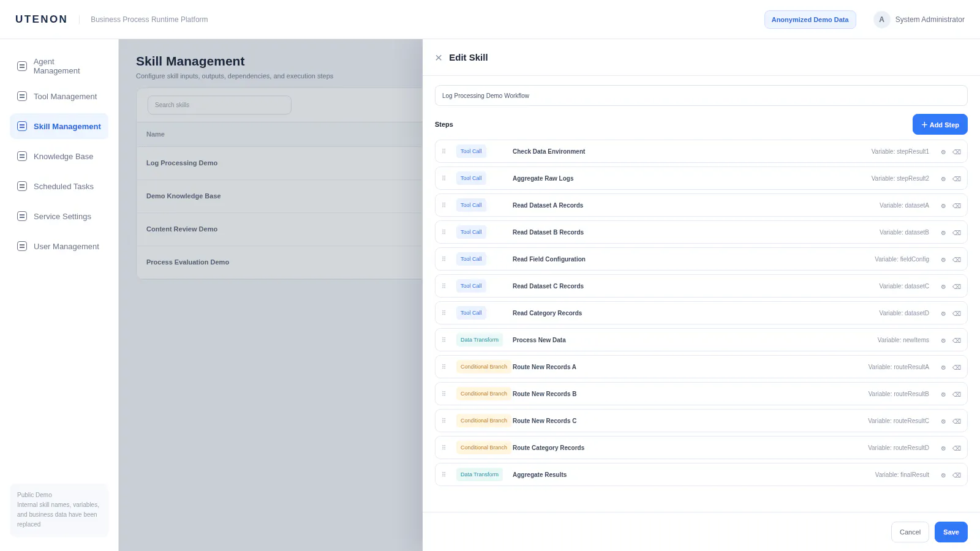Image resolution: width=980 pixels, height=551 pixels.
Task: Open settings gear for Check Data Environment step
Action: (943, 152)
